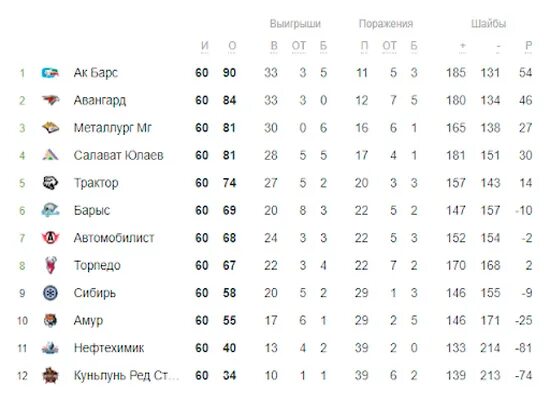
Task: Open the Нефтехимик team link
Action: pos(109,348)
